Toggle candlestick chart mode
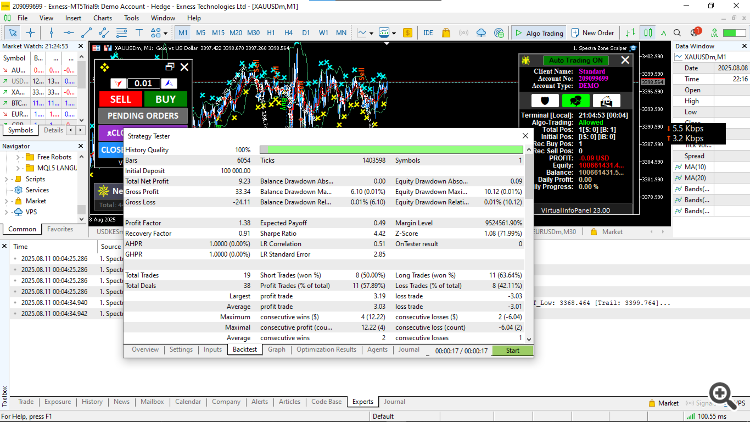 click(x=648, y=33)
